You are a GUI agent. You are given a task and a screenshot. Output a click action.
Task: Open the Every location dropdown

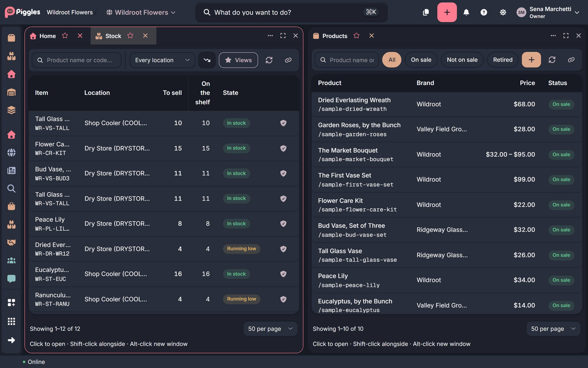pyautogui.click(x=162, y=60)
